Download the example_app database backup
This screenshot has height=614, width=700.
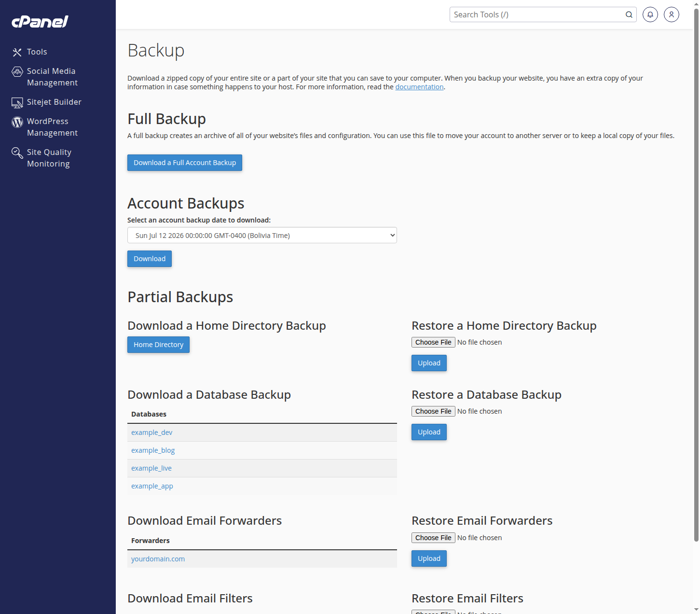(152, 486)
